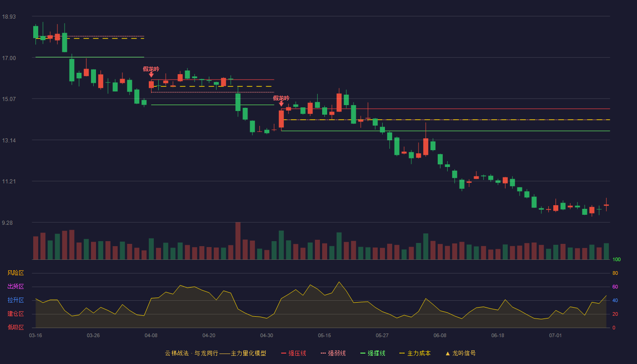Select the 风险区 zone label
The width and height of the screenshot is (637, 364).
click(15, 273)
